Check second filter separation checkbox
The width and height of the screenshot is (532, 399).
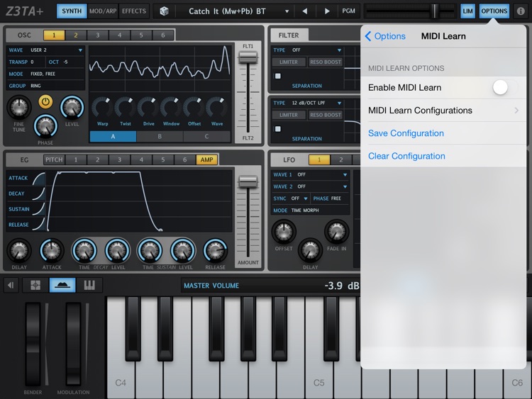point(278,129)
